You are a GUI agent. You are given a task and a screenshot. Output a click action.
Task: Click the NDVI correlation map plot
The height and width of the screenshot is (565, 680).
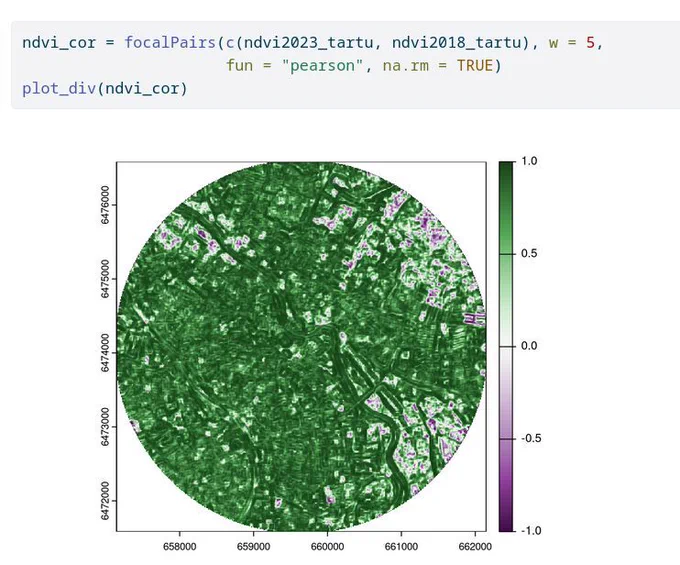[301, 346]
